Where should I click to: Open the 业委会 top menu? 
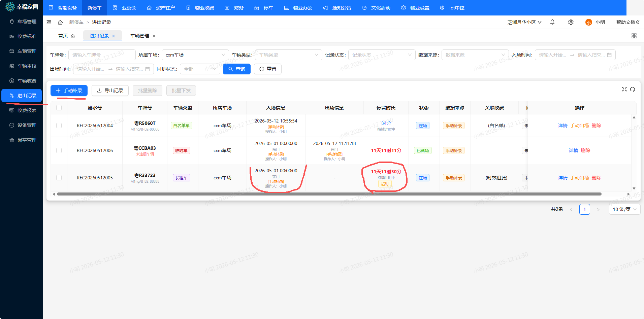[x=124, y=8]
